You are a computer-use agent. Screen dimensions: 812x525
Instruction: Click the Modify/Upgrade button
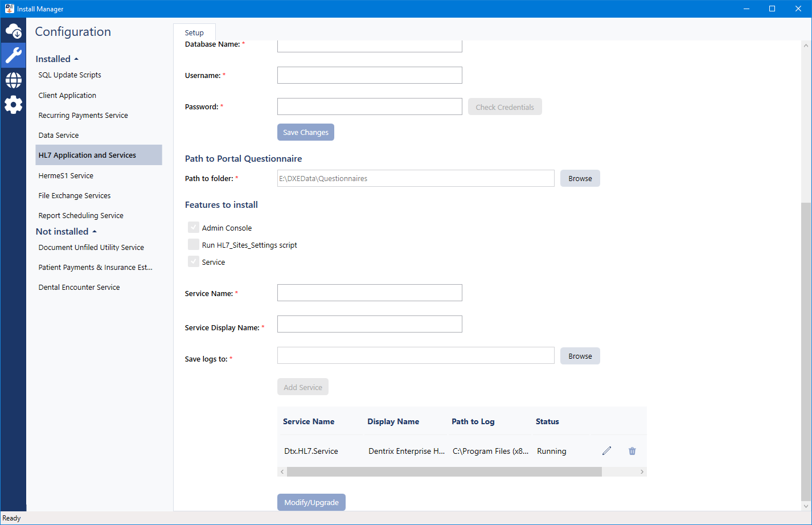coord(311,502)
